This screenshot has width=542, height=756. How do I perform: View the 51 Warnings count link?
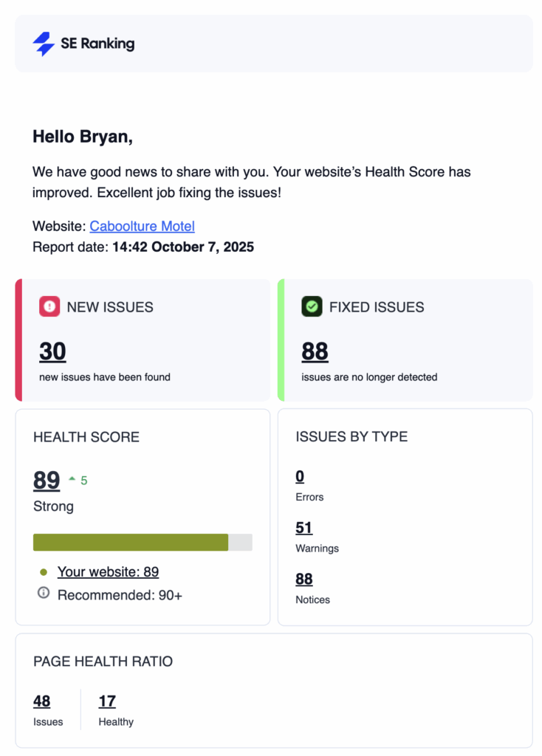[303, 527]
